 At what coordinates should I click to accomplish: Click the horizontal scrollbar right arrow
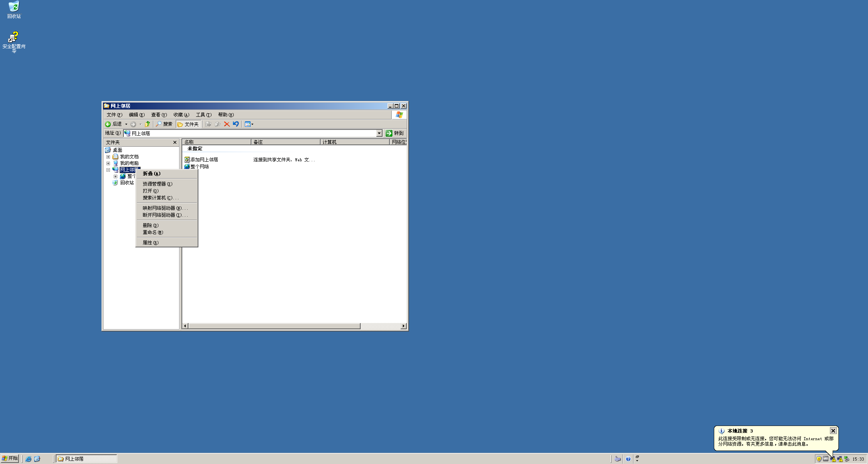tap(404, 326)
